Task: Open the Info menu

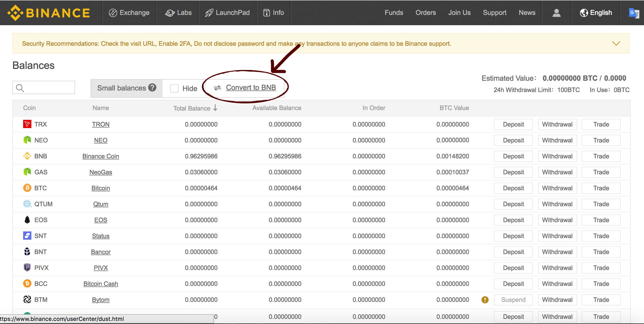Action: [274, 13]
